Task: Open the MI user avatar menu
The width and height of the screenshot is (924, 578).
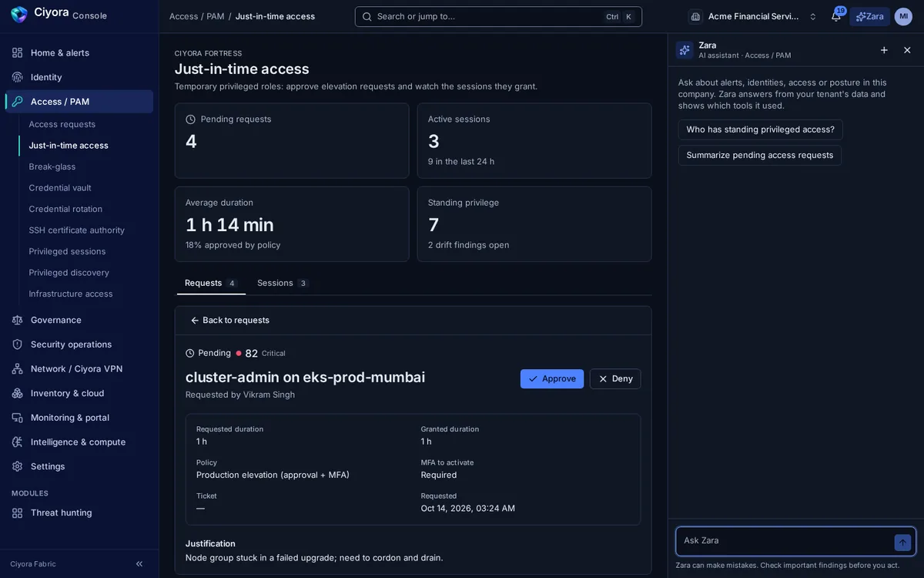Action: pyautogui.click(x=903, y=16)
